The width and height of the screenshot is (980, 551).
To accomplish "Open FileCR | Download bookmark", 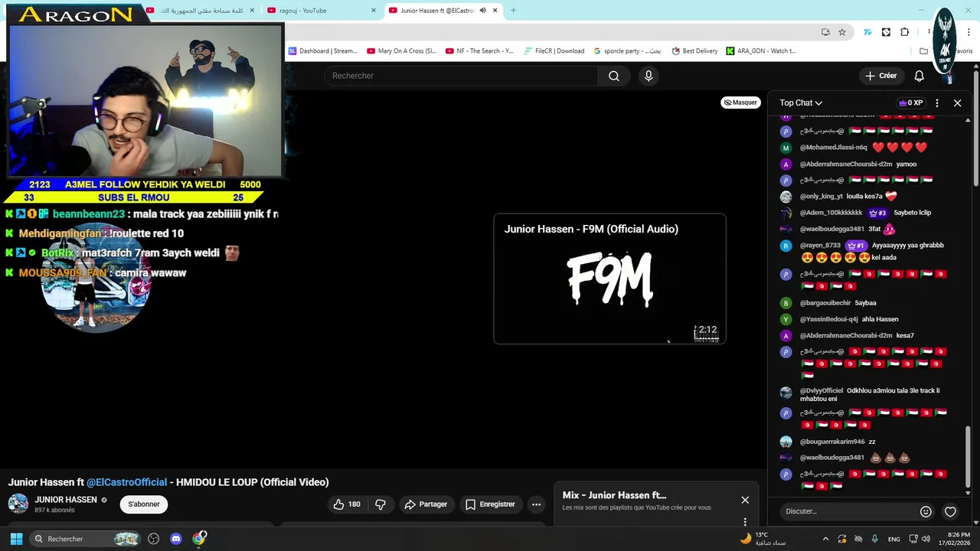I will [x=554, y=51].
